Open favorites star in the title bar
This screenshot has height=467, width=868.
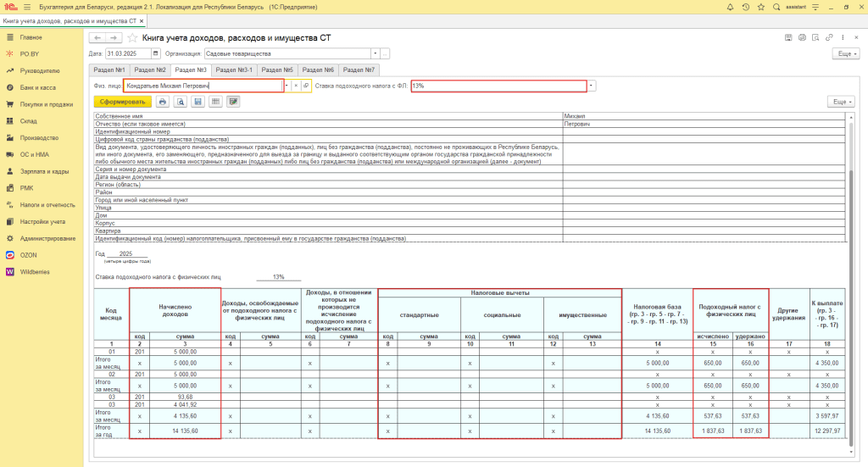pyautogui.click(x=761, y=7)
